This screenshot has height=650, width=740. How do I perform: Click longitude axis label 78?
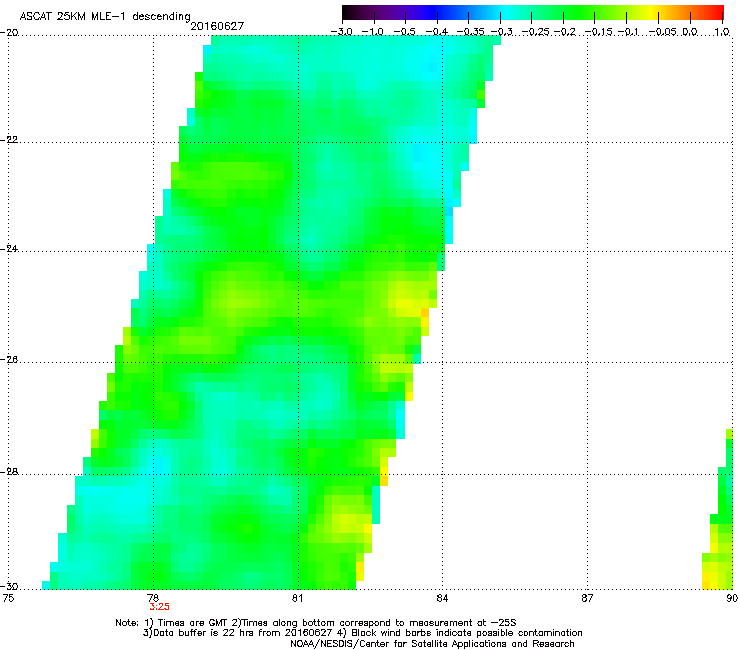[152, 598]
